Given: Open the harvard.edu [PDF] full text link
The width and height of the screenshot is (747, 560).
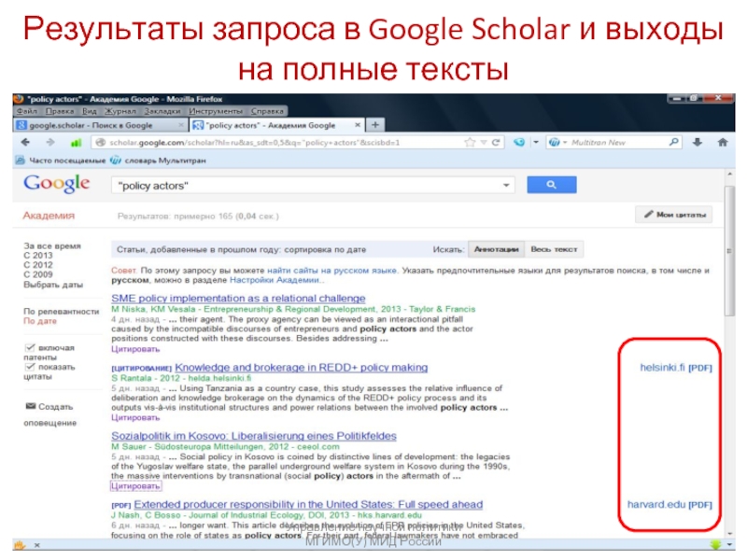Looking at the screenshot, I should (669, 504).
